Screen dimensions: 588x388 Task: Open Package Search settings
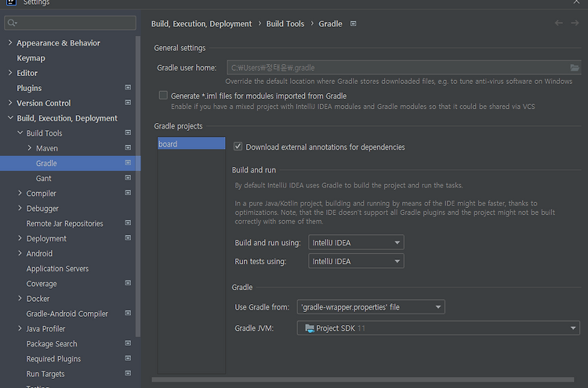click(52, 344)
